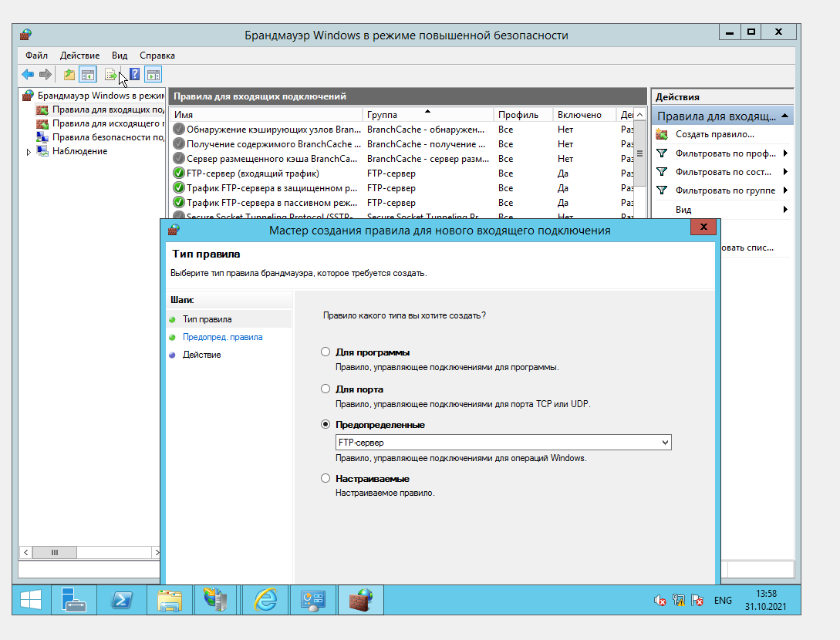Click the firewall icon in the main title bar
Screen dimensions: 840x640
(25, 35)
